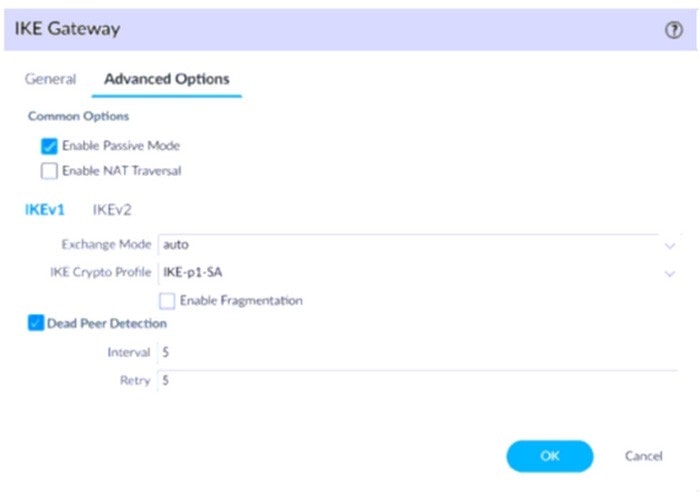Click the Enable Passive Mode label text
700x495 pixels.
(121, 146)
